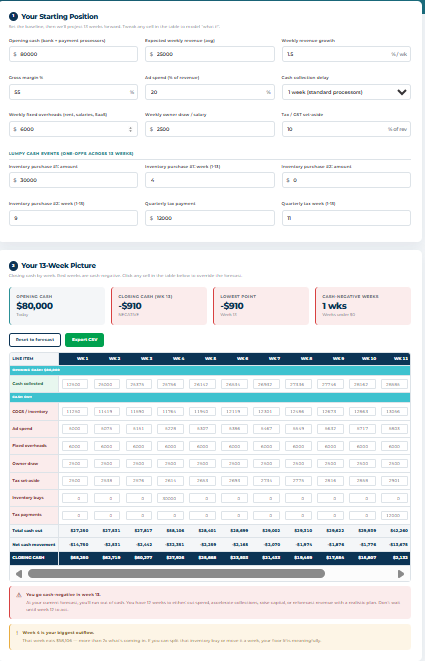425x661 pixels.
Task: Edit Tax set-aside cell for WK 8
Action: 299,481
